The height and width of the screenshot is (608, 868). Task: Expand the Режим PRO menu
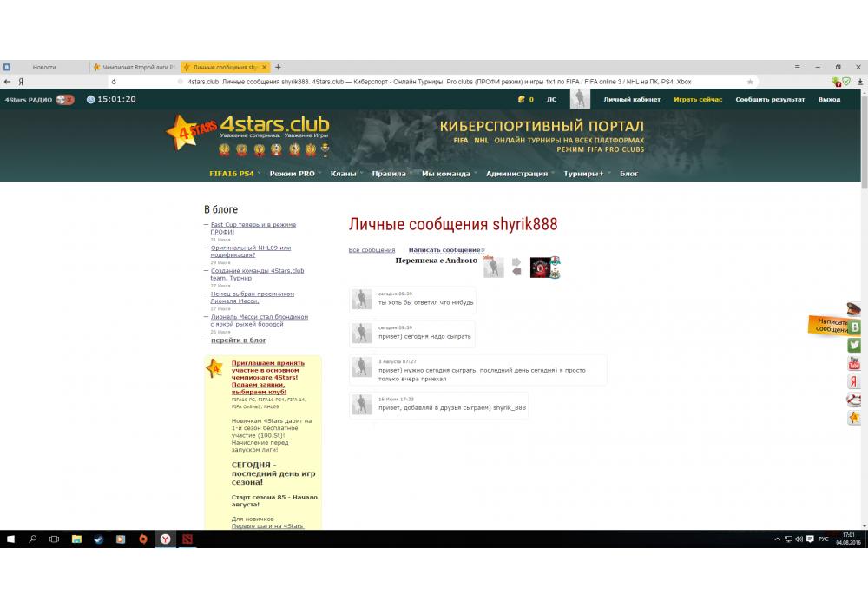tap(294, 174)
